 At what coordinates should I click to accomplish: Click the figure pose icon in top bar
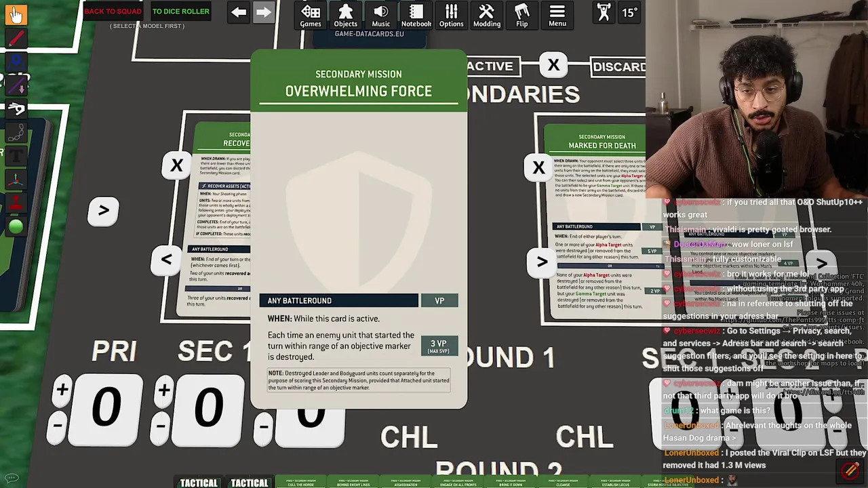[603, 13]
